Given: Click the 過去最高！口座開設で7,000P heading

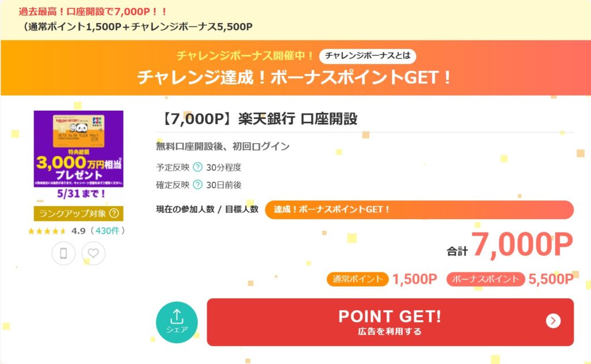Looking at the screenshot, I should pyautogui.click(x=93, y=11).
